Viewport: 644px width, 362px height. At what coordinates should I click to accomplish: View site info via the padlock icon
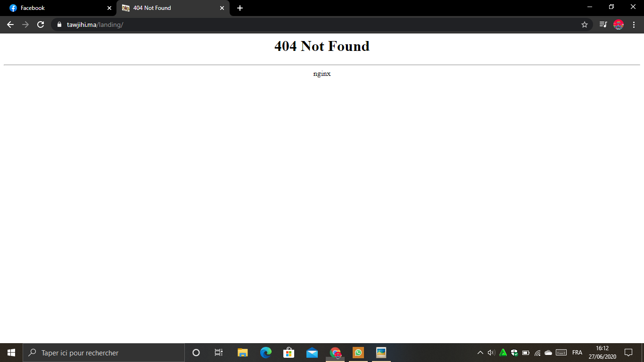(x=59, y=25)
